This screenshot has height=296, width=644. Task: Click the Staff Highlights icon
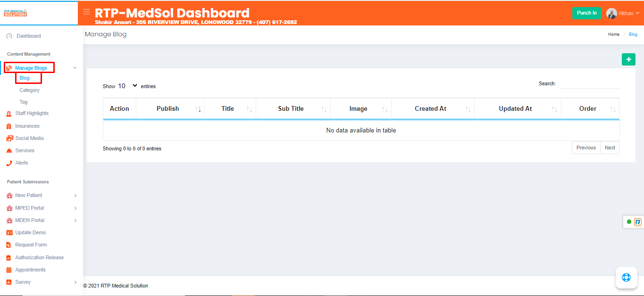[9, 114]
